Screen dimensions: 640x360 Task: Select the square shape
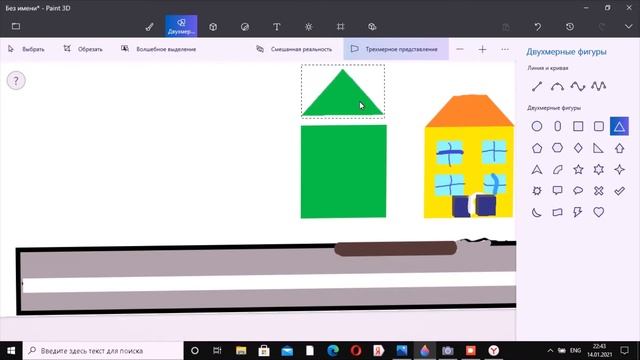coord(578,127)
